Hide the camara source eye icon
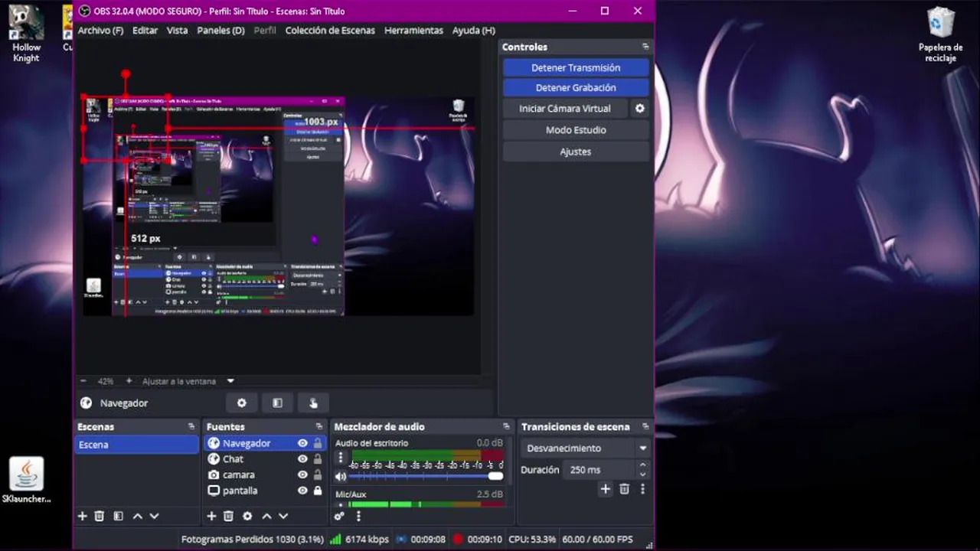 (x=302, y=474)
